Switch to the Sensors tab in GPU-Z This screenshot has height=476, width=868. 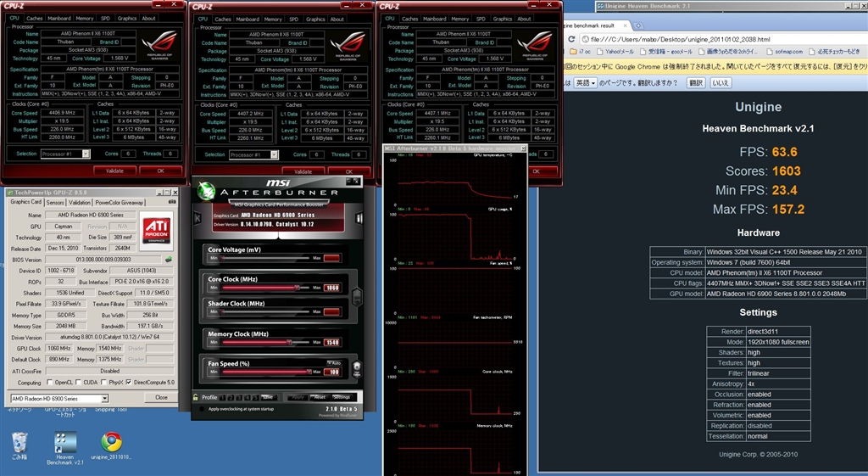coord(55,202)
